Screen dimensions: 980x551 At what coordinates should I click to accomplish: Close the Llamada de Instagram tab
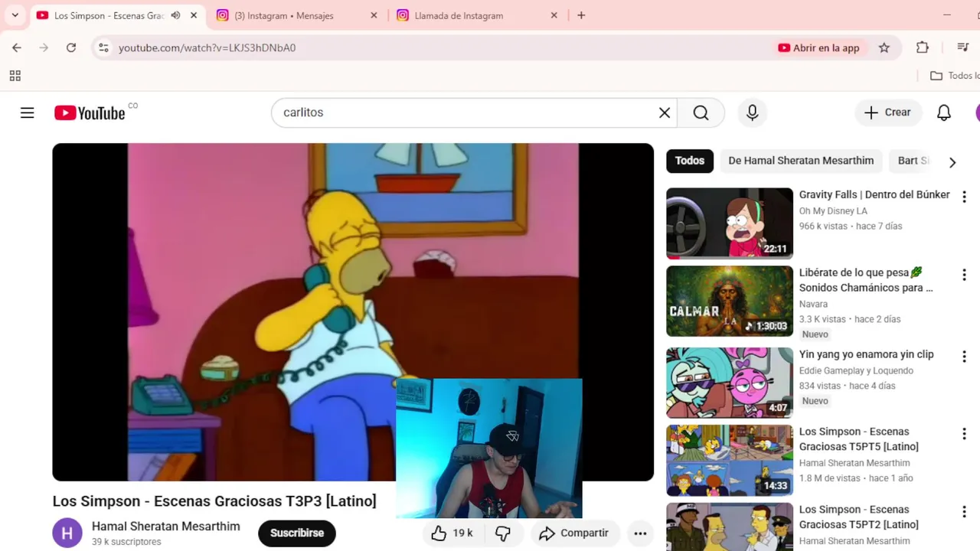pos(554,15)
